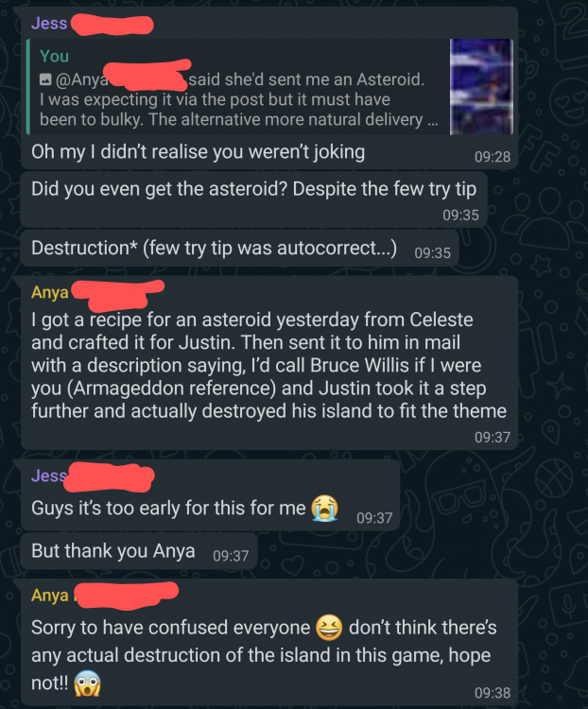Open Jess's profile from first sender name

point(49,23)
